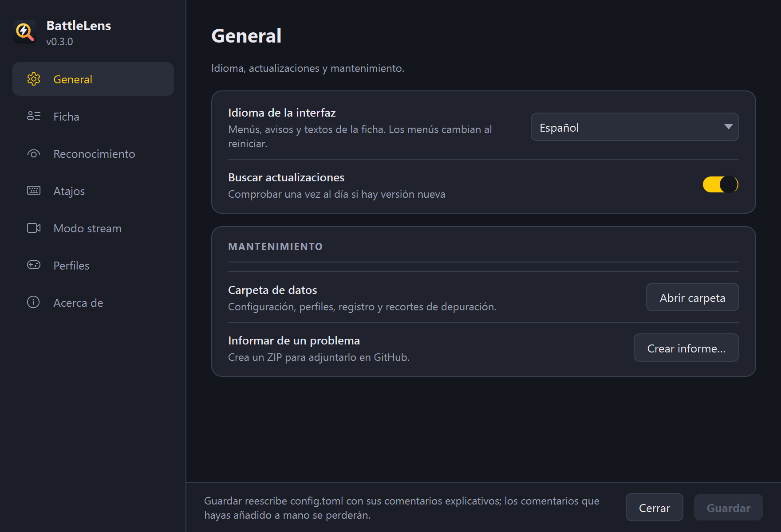Click the list icon beside Ficha
The height and width of the screenshot is (532, 781).
click(34, 116)
